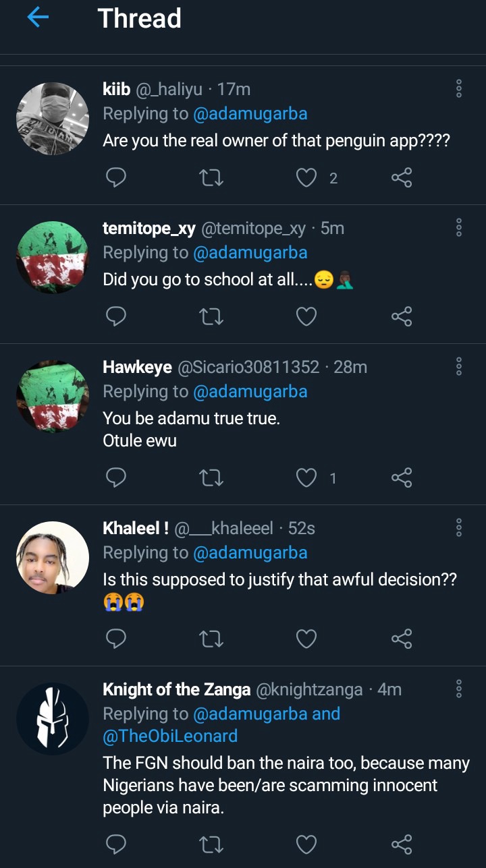The width and height of the screenshot is (486, 868).
Task: Reply to Khaleel's awful decision tweet
Action: click(116, 639)
